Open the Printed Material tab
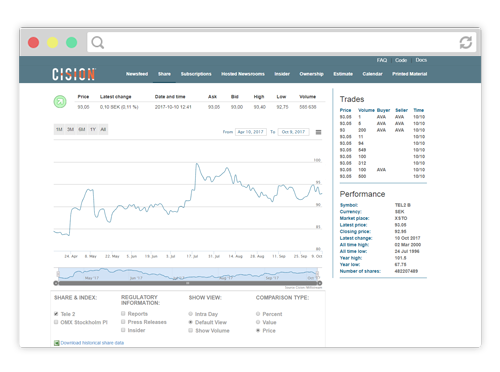This screenshot has width=500, height=372. coord(409,74)
